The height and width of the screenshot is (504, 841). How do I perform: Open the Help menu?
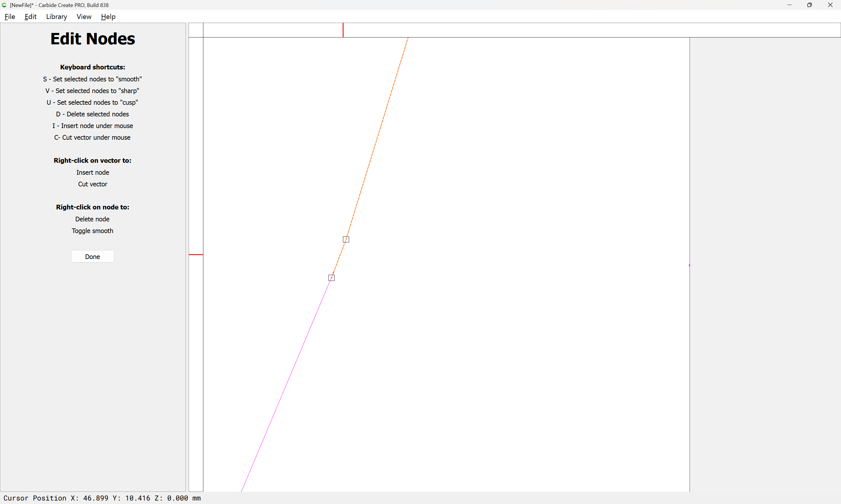click(x=108, y=17)
